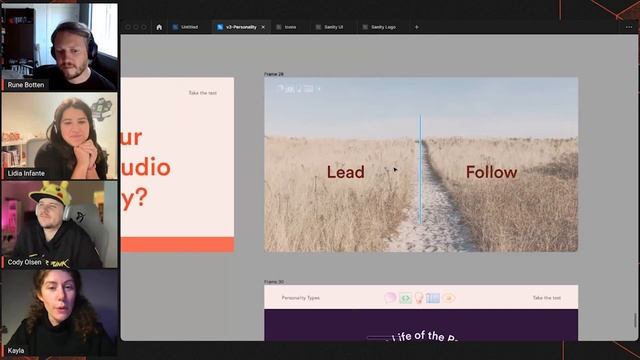The width and height of the screenshot is (640, 360).
Task: Click the orange bar in the left frame
Action: [x=177, y=244]
